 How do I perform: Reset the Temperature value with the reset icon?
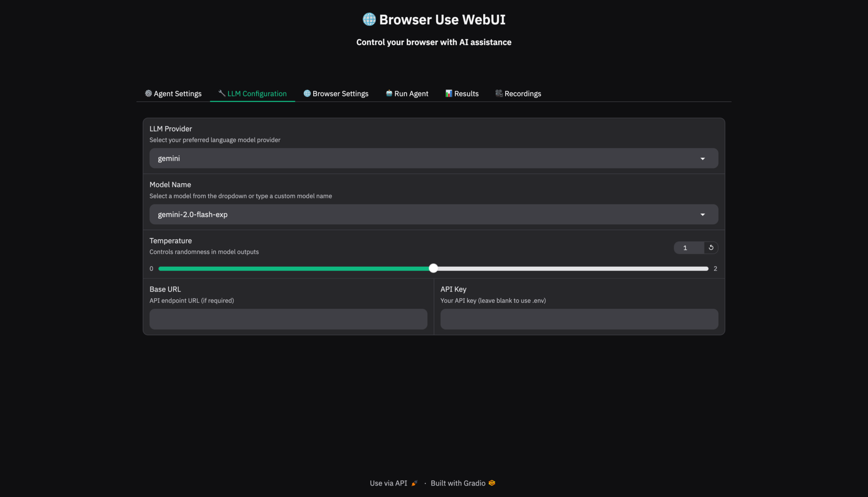[710, 247]
